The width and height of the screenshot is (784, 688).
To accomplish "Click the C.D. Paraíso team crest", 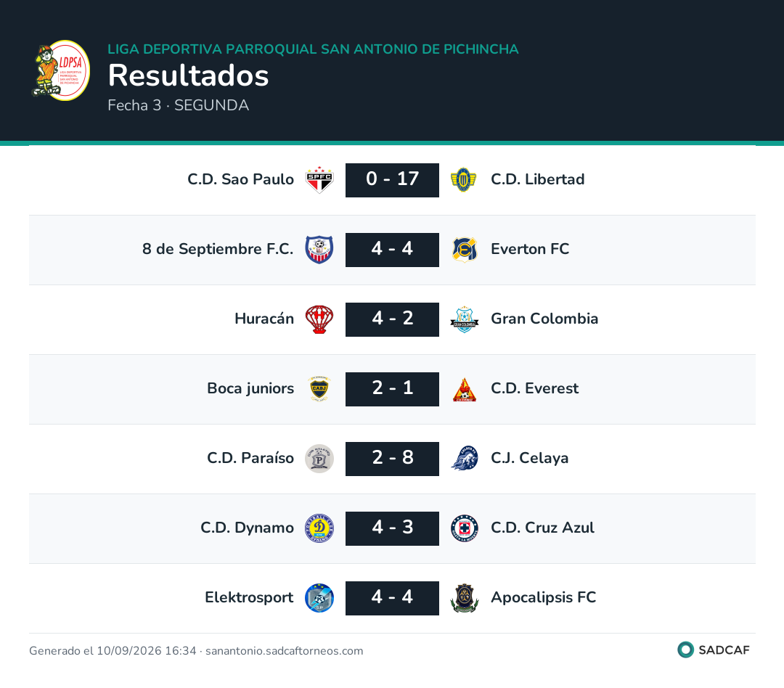I will tap(319, 459).
